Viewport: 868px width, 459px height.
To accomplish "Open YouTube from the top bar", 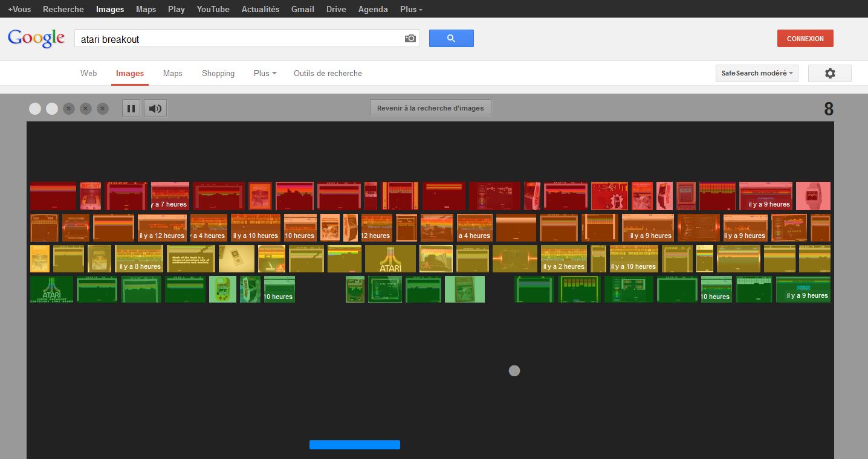I will [213, 9].
